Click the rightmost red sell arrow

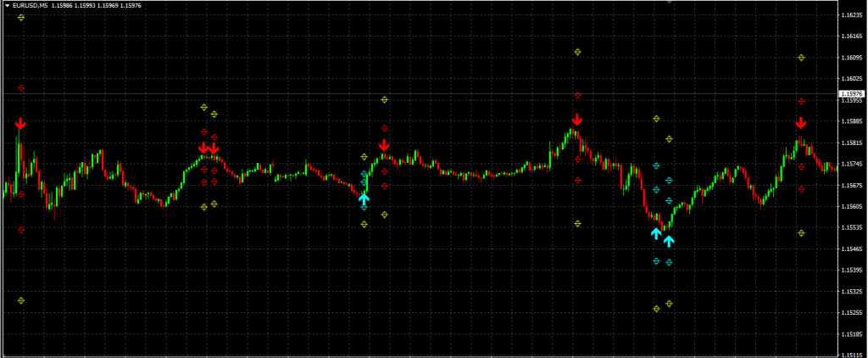(x=801, y=124)
